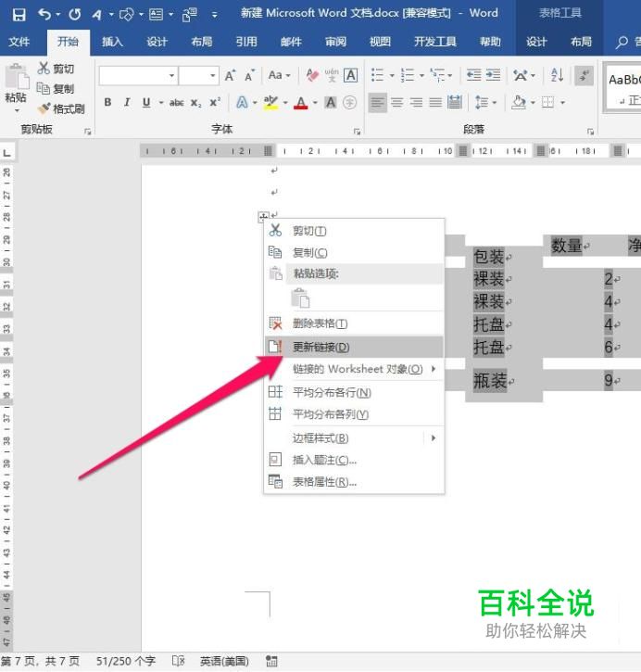Screen dimensions: 641x672
Task: Click the word count 51/250 个字
Action: pos(126,661)
